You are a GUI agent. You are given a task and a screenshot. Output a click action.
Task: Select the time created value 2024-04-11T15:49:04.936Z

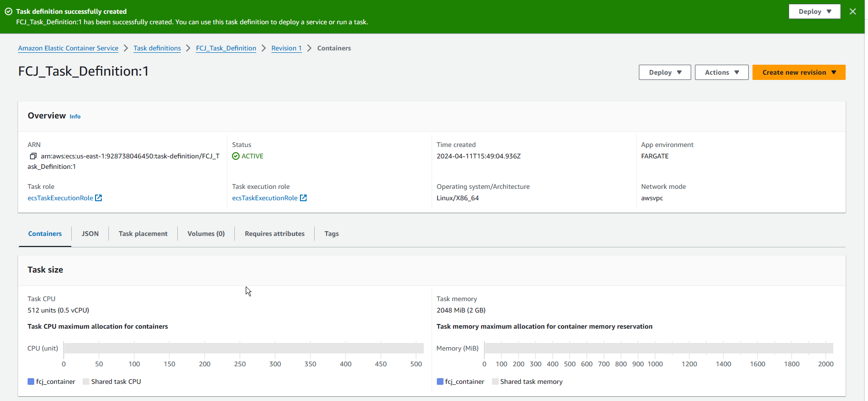point(479,156)
